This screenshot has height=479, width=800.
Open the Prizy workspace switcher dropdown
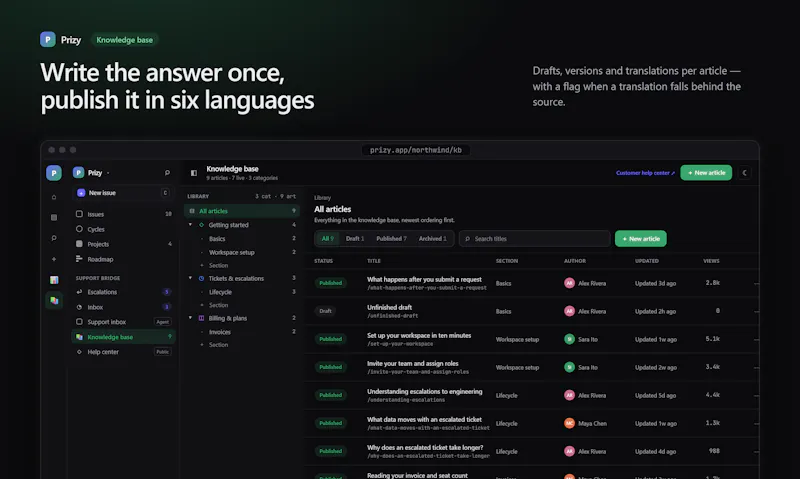90,173
